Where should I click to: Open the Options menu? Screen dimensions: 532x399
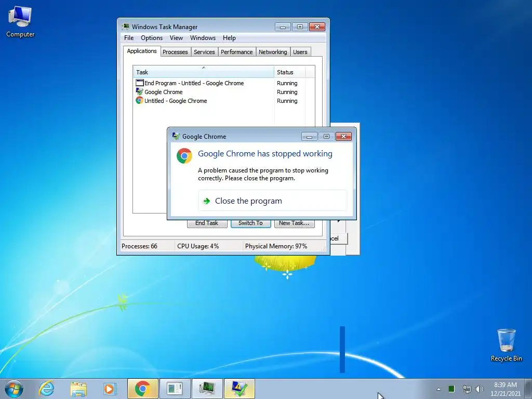[152, 38]
